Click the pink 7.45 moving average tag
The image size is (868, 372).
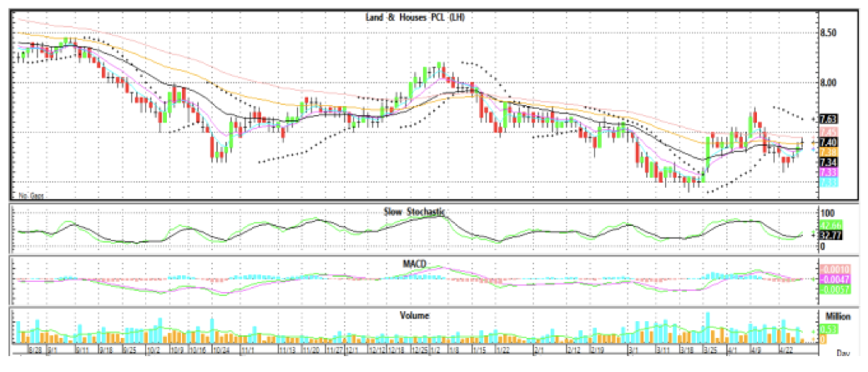click(x=829, y=132)
